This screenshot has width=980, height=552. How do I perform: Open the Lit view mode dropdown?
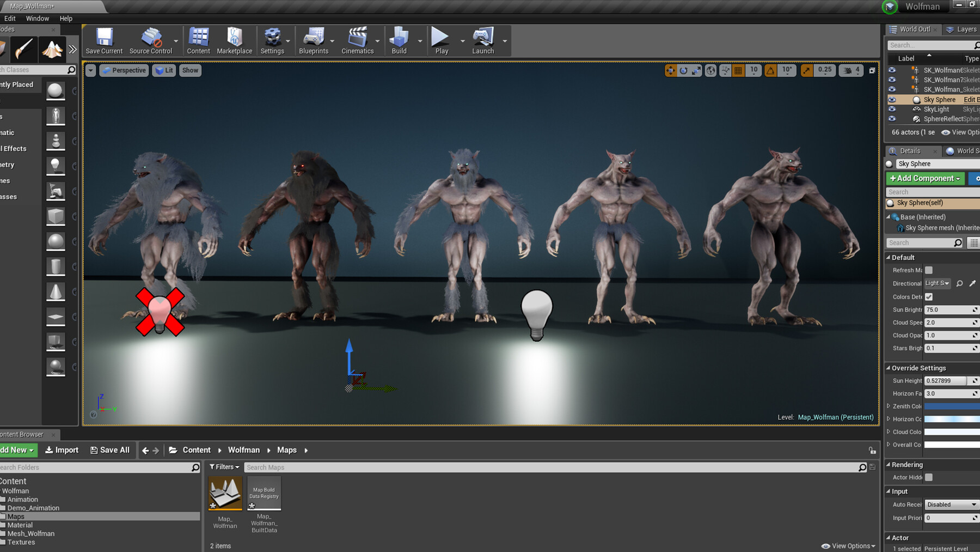164,70
